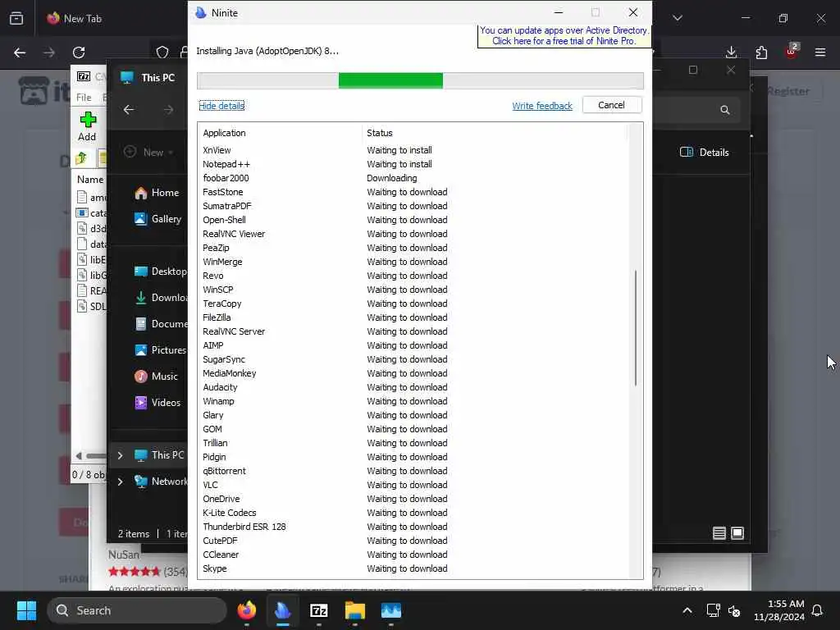This screenshot has width=840, height=630.
Task: Select the K-Lite Codecs row
Action: tap(413, 513)
